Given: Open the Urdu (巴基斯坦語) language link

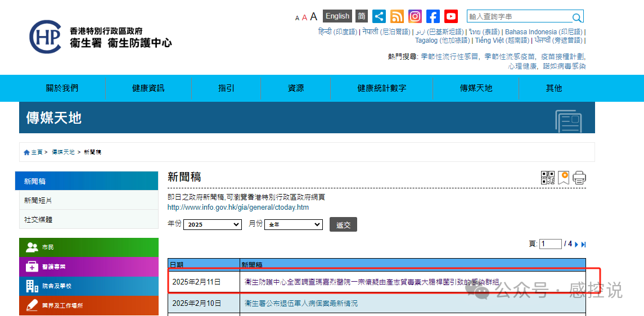Looking at the screenshot, I should [439, 32].
